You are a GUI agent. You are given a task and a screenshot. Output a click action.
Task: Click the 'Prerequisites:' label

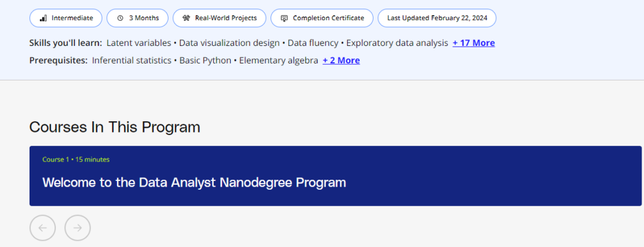pos(58,60)
